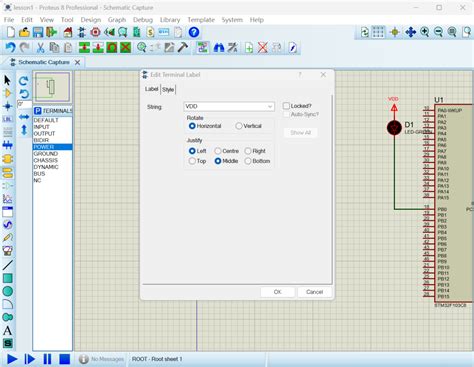Start simulation with the Play button
474x367 pixels.
(x=12, y=359)
